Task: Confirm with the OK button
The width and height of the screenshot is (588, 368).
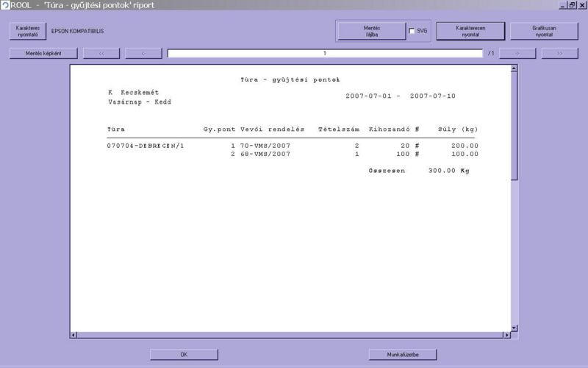Action: click(x=184, y=355)
